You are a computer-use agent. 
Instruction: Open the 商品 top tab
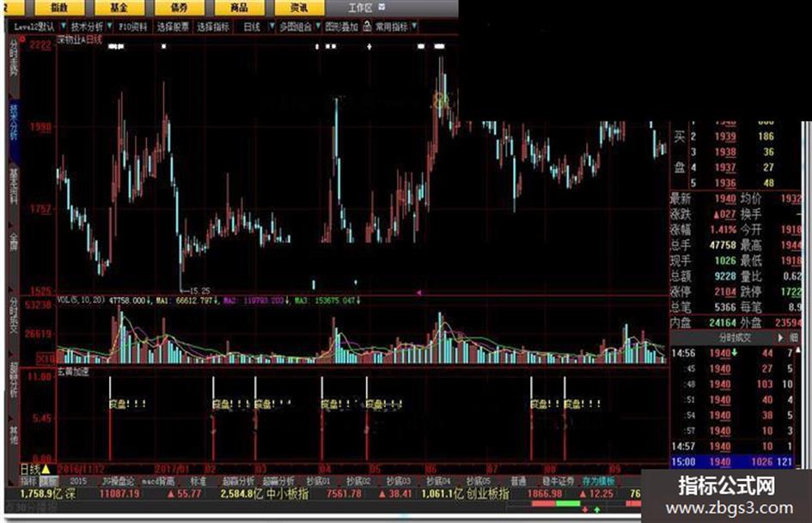click(239, 7)
